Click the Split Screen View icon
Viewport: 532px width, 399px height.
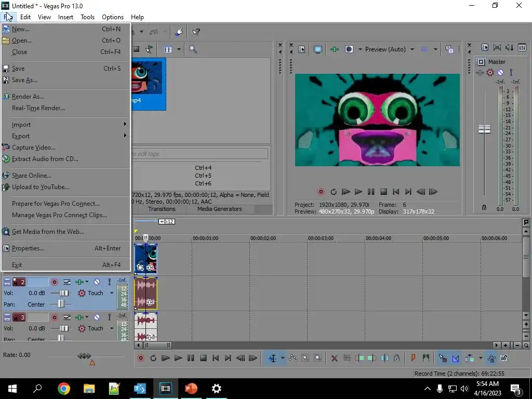(349, 49)
